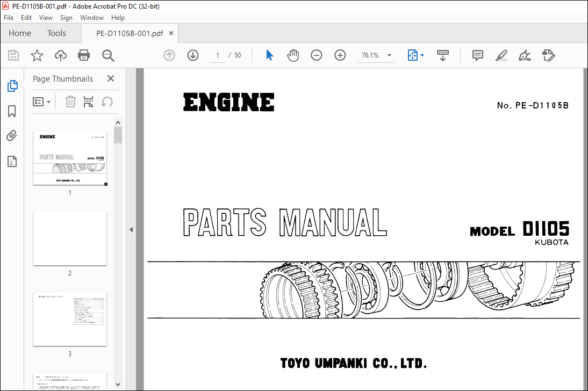The image size is (588, 391).
Task: Switch to the Home tab
Action: point(20,33)
